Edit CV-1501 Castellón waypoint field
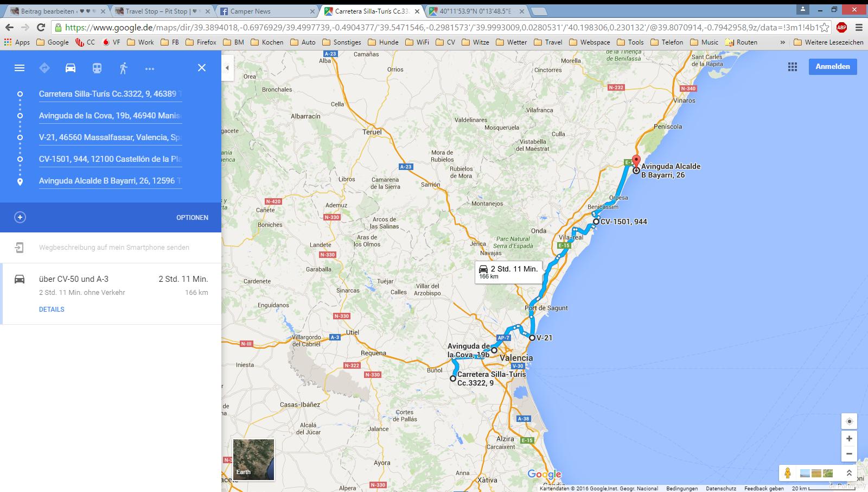Viewport: 868px width, 492px height. 110,159
